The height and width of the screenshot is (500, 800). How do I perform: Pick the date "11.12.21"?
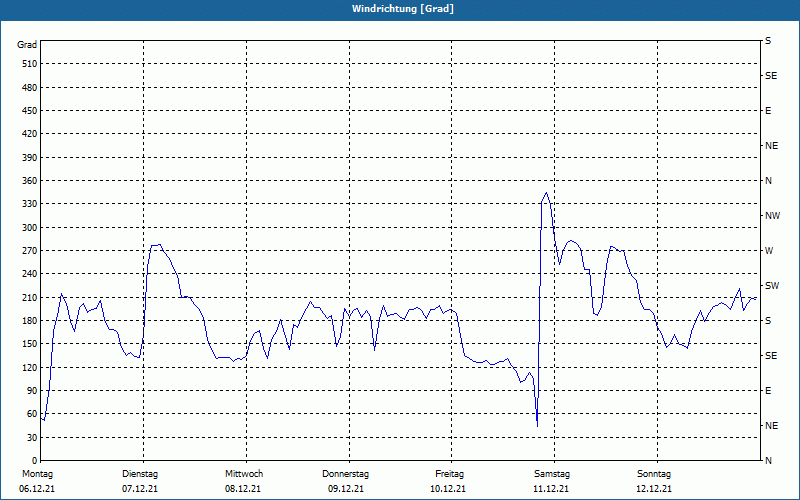(551, 489)
